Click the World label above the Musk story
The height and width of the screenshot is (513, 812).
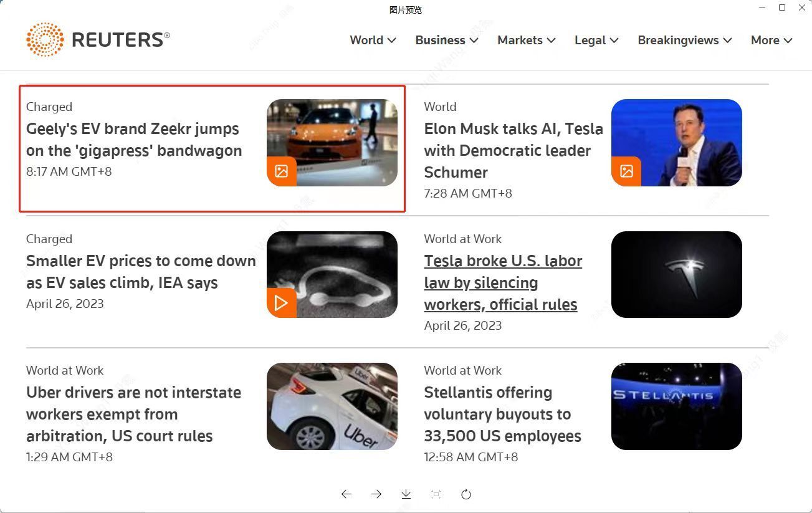(x=440, y=107)
